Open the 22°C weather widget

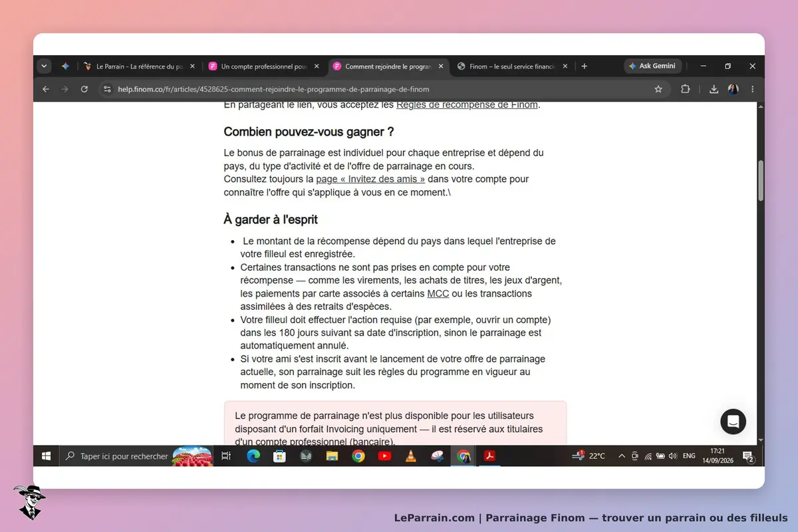[589, 456]
